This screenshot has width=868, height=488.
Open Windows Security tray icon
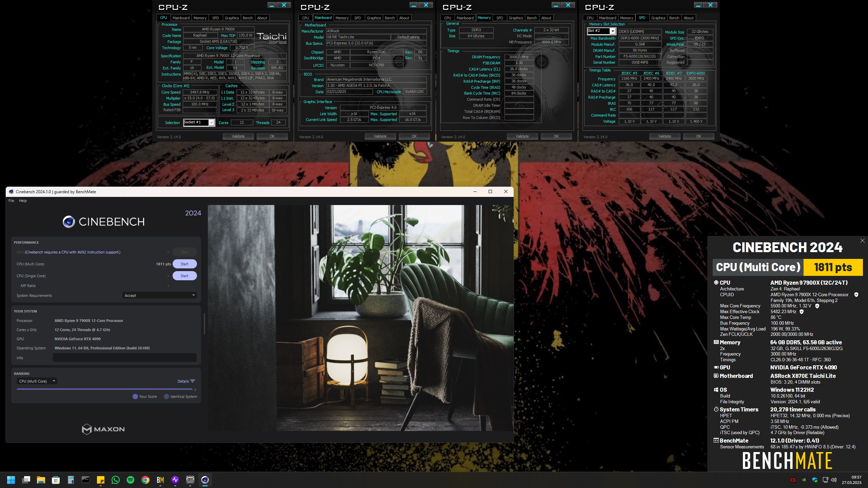pos(815,480)
